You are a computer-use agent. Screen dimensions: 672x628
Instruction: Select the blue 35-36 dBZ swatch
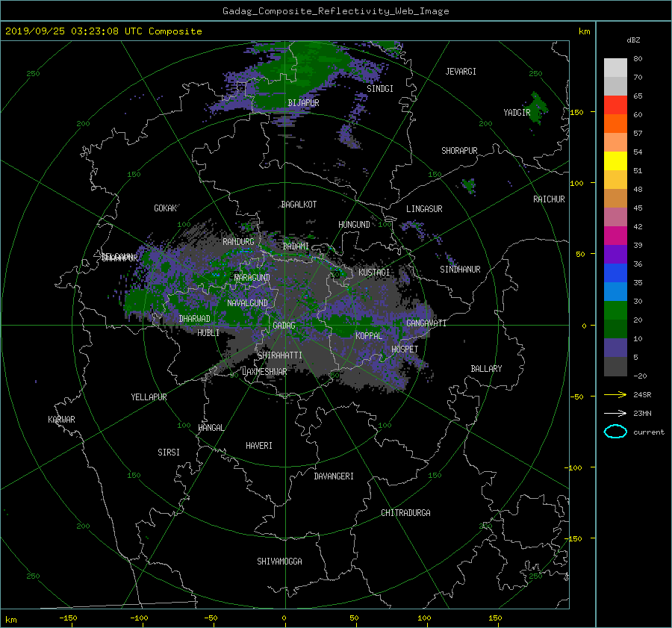pos(615,273)
